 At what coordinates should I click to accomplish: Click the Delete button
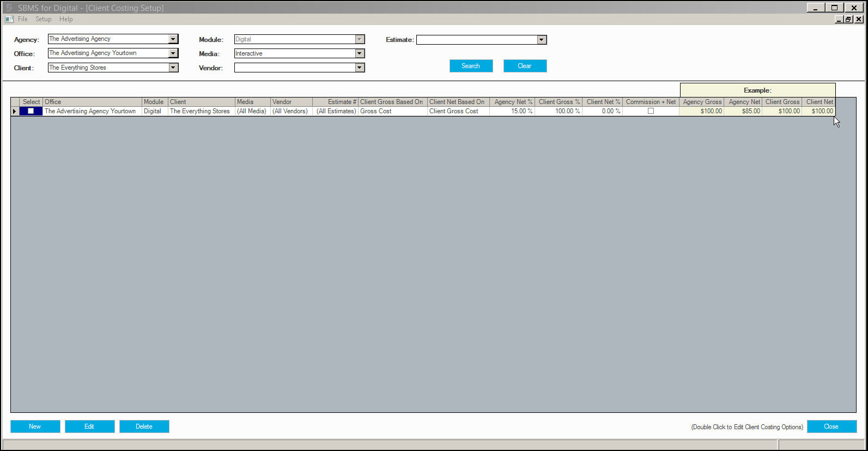(x=144, y=426)
